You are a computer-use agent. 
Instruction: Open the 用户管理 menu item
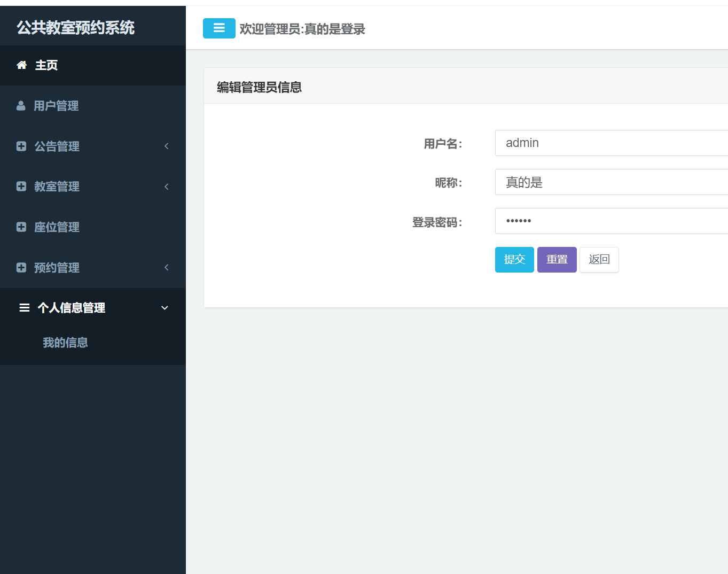pyautogui.click(x=93, y=106)
